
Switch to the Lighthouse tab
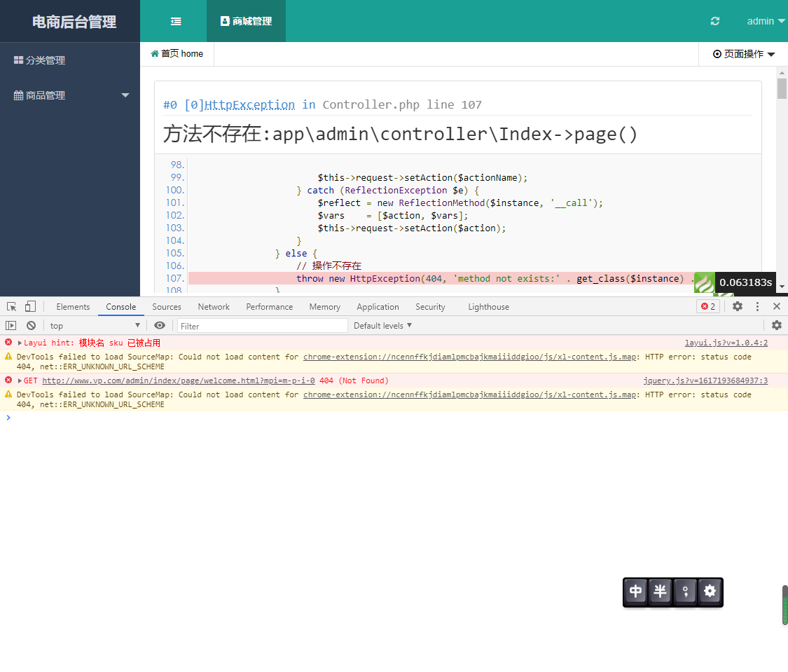(488, 307)
